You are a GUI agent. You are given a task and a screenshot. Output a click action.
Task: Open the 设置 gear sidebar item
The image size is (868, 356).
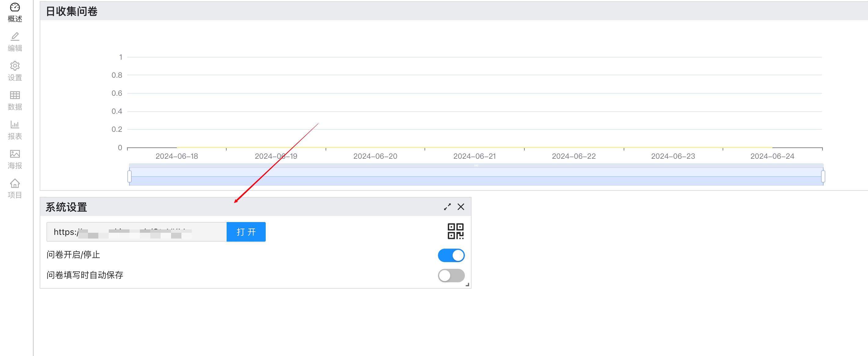click(x=15, y=71)
